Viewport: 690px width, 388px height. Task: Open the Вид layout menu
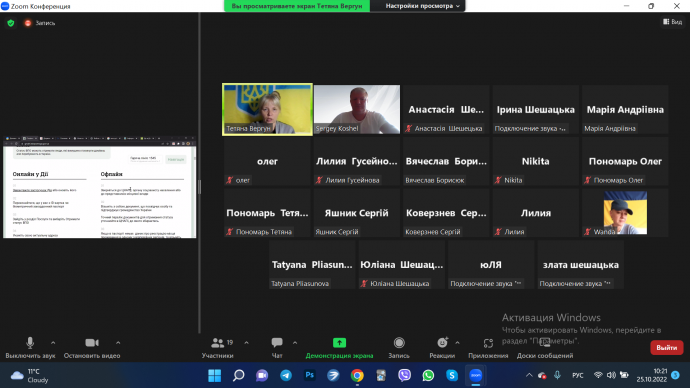(x=672, y=22)
